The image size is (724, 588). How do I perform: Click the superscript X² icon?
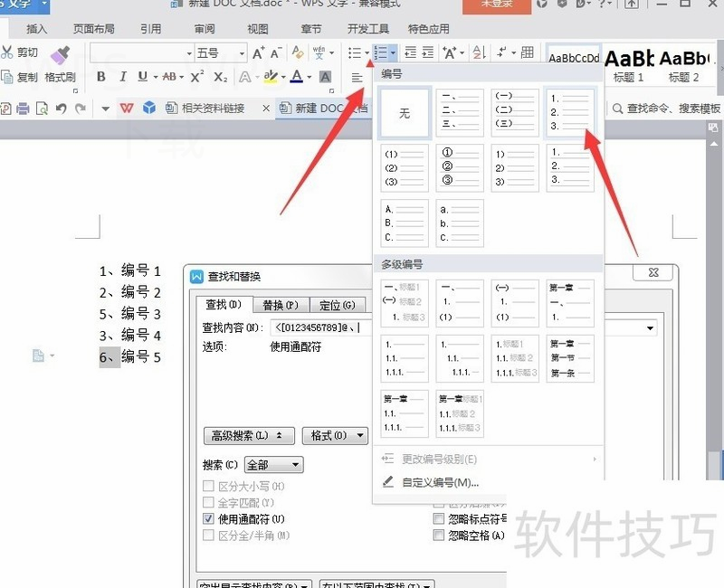[x=195, y=78]
